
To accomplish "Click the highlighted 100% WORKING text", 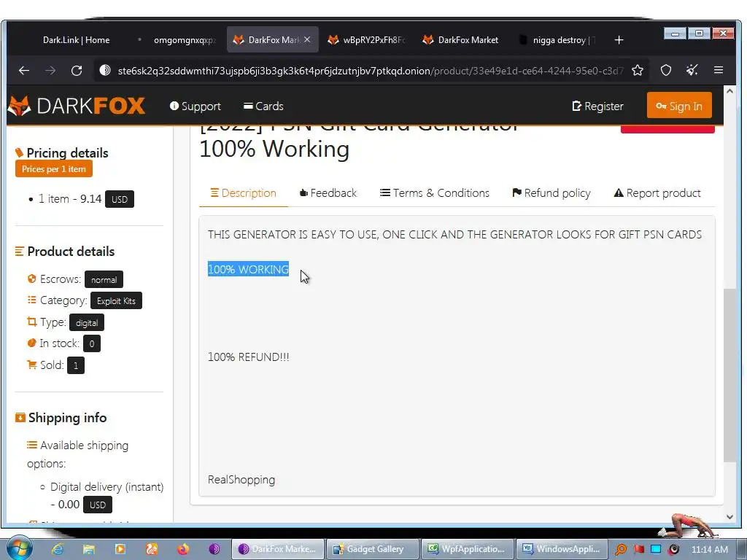I will coord(248,269).
